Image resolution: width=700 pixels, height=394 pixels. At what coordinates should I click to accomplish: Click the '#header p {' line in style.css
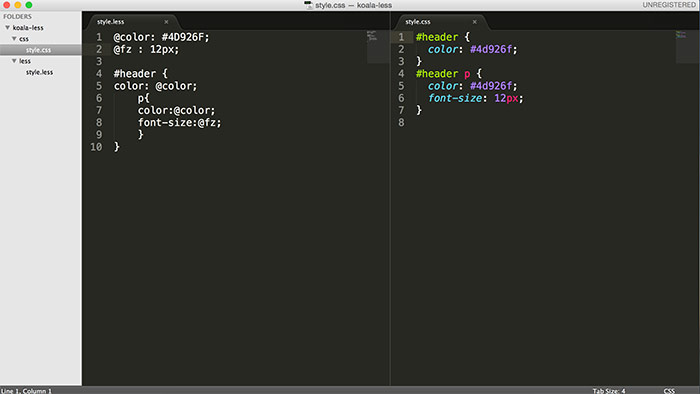449,74
